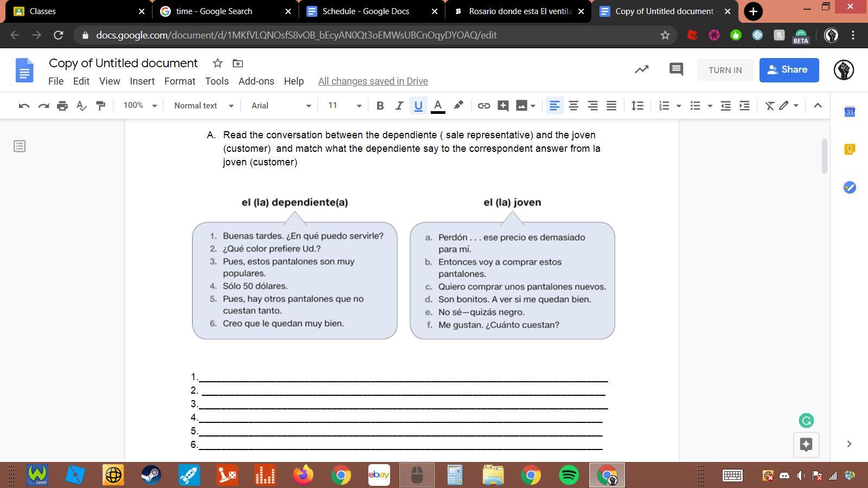Viewport: 868px width, 488px height.
Task: Switch to the Schedule - Google Docs tab
Action: (365, 11)
